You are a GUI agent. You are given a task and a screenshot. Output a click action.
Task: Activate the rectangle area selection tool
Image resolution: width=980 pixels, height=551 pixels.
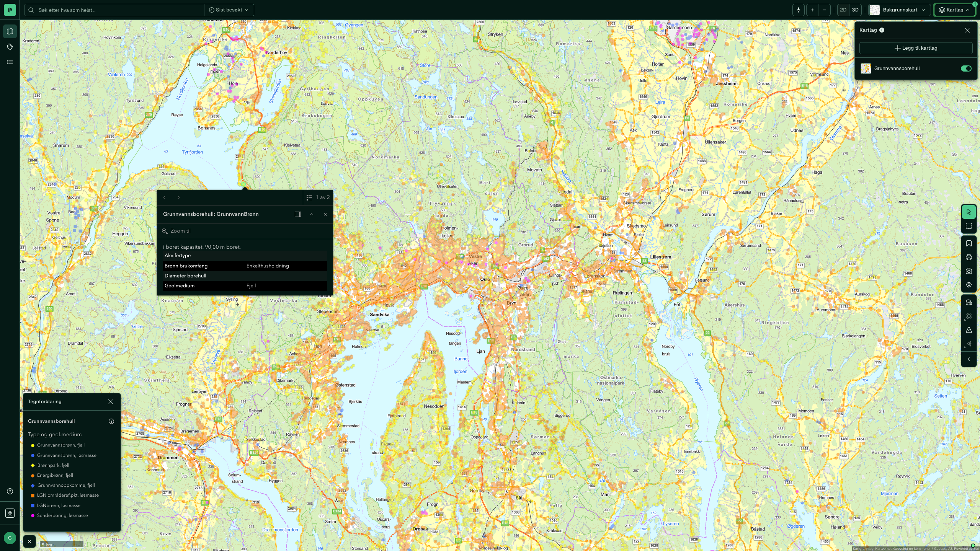point(969,226)
